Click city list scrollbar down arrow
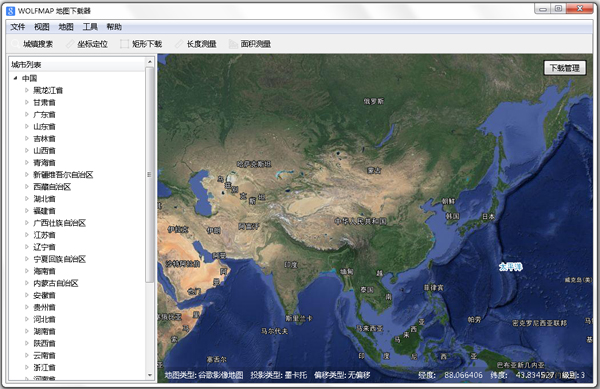This screenshot has height=389, width=600. (150, 376)
